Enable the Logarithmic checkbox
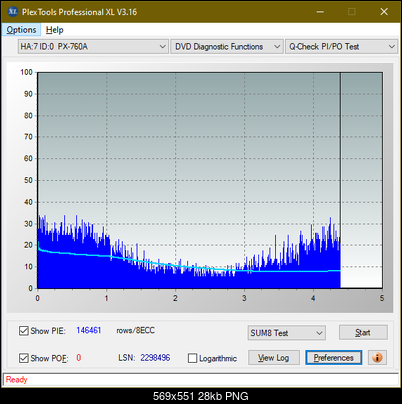The image size is (402, 404). (x=192, y=358)
